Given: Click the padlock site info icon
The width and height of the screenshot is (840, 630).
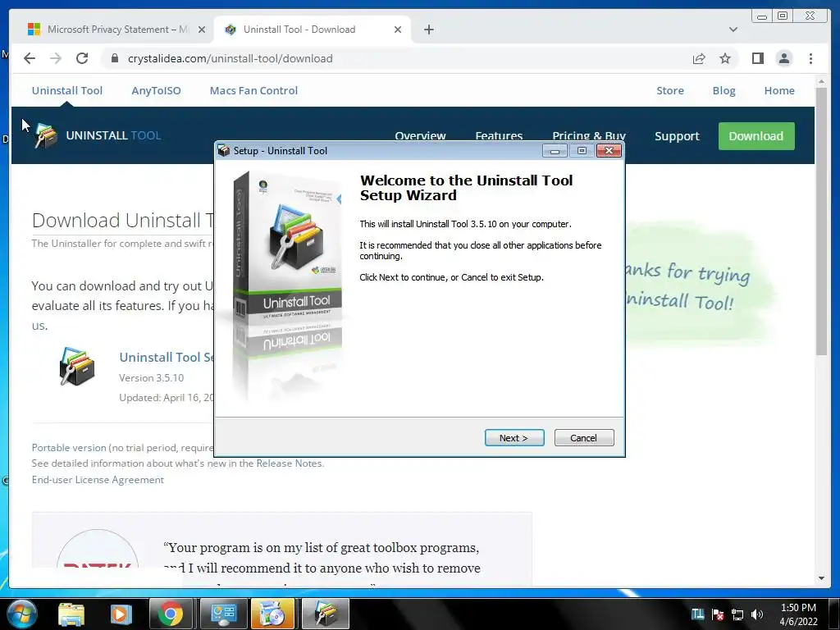Looking at the screenshot, I should (114, 58).
